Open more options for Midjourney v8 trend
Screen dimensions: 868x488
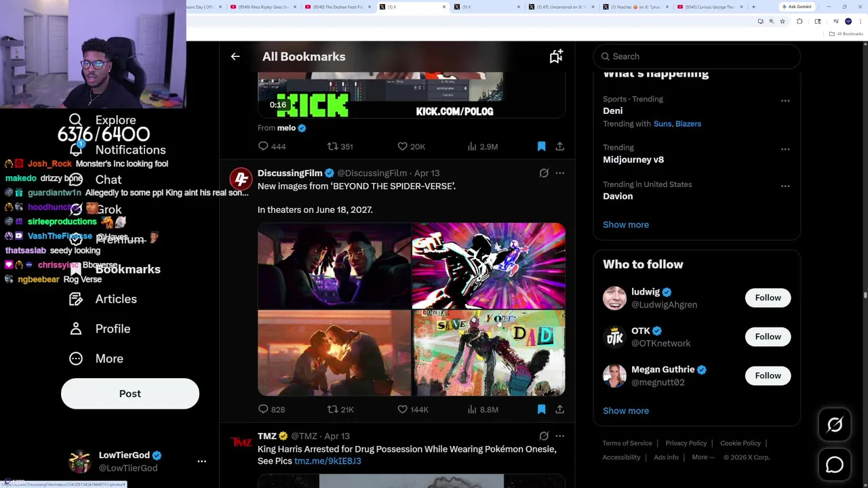tap(785, 148)
